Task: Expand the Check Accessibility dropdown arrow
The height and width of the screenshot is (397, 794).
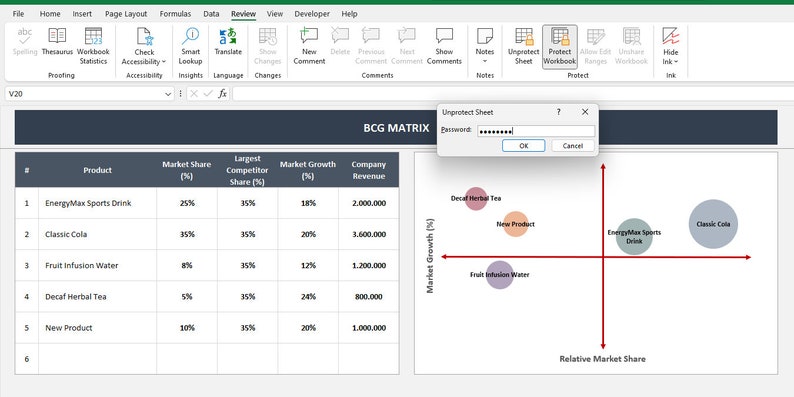Action: (x=164, y=62)
